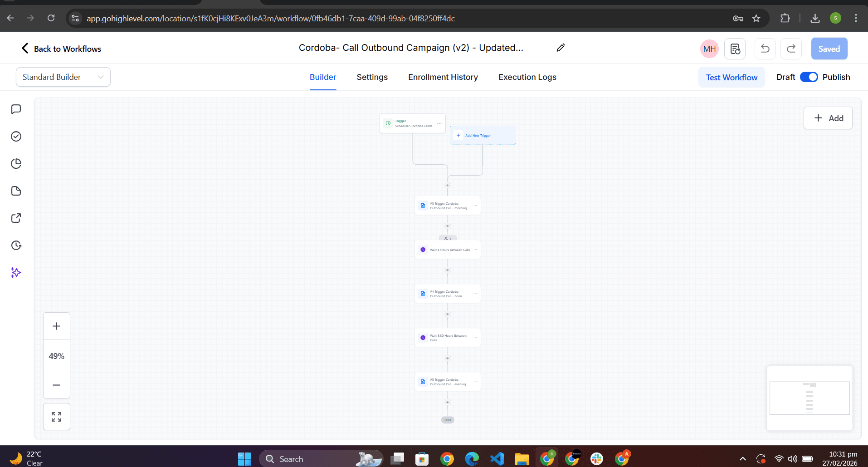Click the back arrow beside Back to Workflows
This screenshot has height=467, width=868.
(x=25, y=49)
